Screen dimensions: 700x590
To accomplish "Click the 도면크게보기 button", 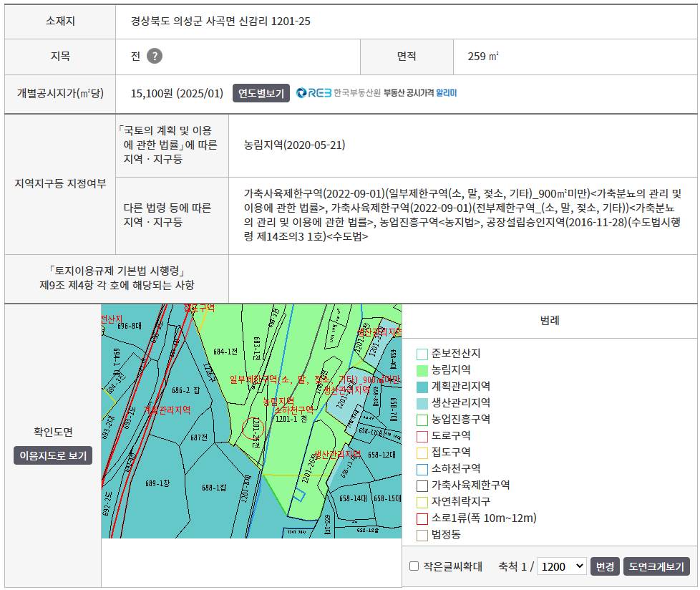I will 656,566.
